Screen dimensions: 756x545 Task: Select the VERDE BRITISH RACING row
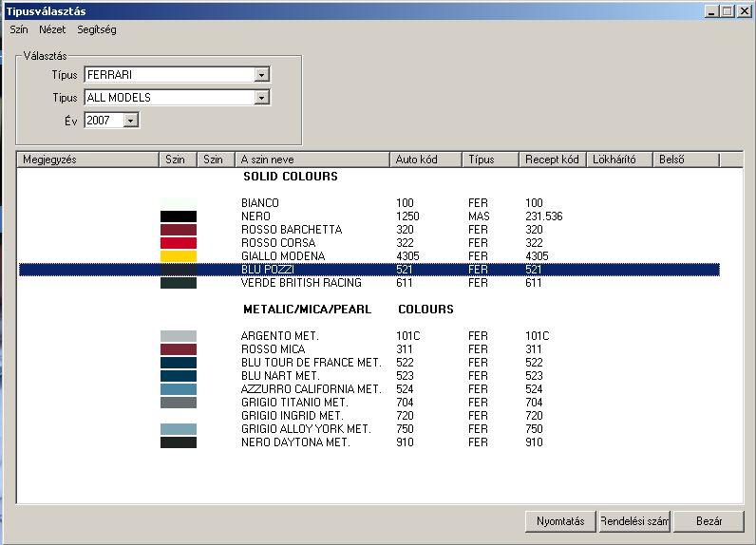(x=301, y=283)
